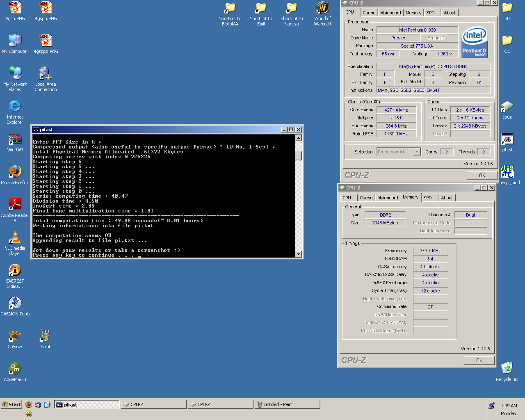525x420 pixels.
Task: Click the memory Frequency 379.7 MHz value
Action: point(430,251)
